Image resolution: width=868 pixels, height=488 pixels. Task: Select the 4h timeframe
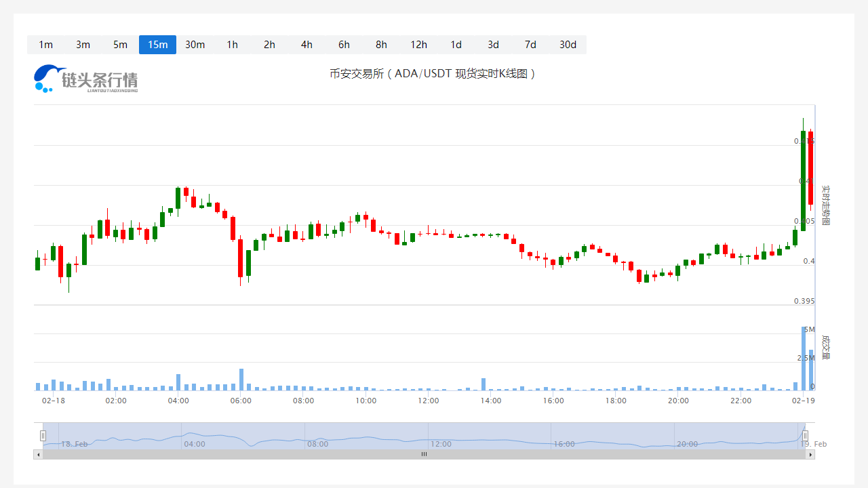pyautogui.click(x=307, y=45)
